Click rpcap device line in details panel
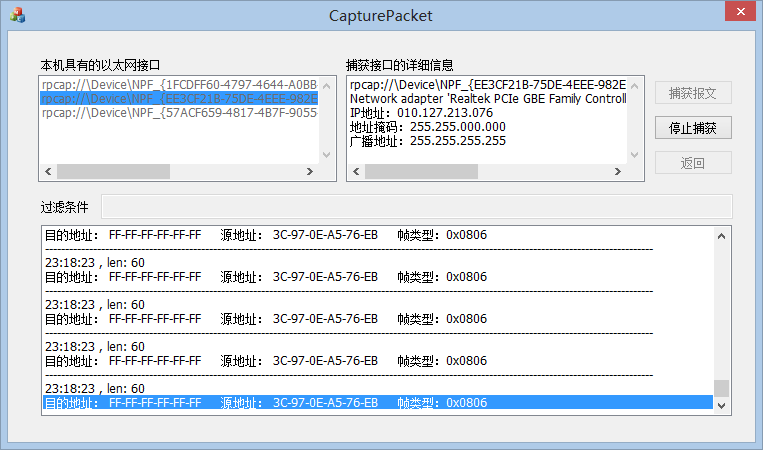This screenshot has height=450, width=763. coord(488,85)
